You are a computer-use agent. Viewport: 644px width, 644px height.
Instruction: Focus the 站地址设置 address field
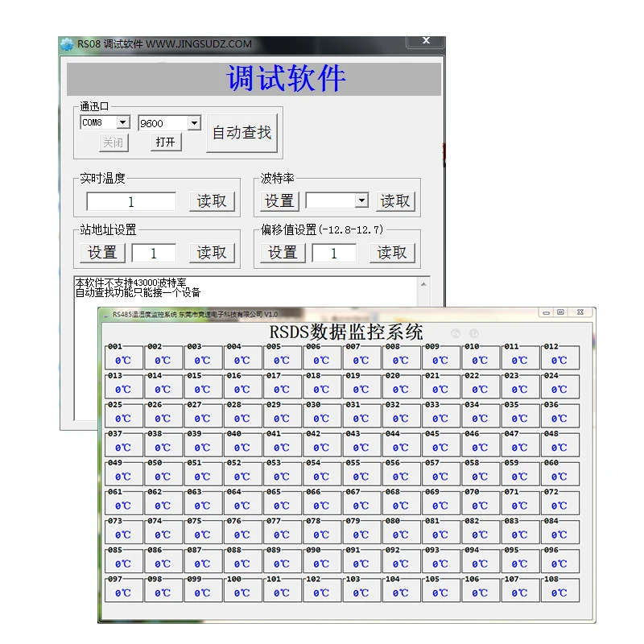tap(154, 253)
